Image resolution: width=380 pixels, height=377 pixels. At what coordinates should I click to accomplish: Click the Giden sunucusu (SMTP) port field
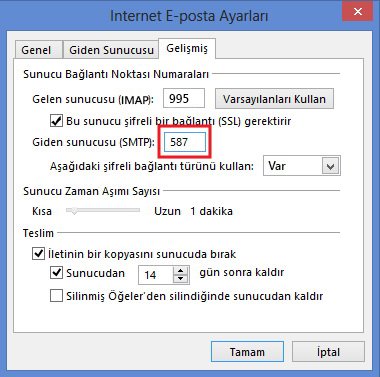pyautogui.click(x=185, y=142)
